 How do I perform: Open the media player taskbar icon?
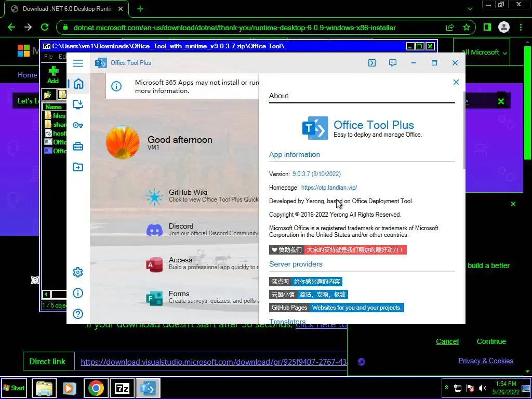70,388
